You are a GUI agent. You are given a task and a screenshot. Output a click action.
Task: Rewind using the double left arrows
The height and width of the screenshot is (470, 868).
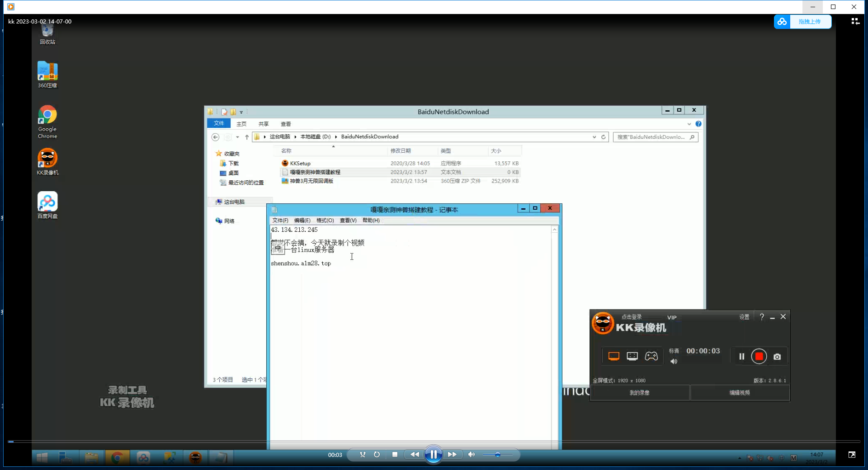click(415, 455)
